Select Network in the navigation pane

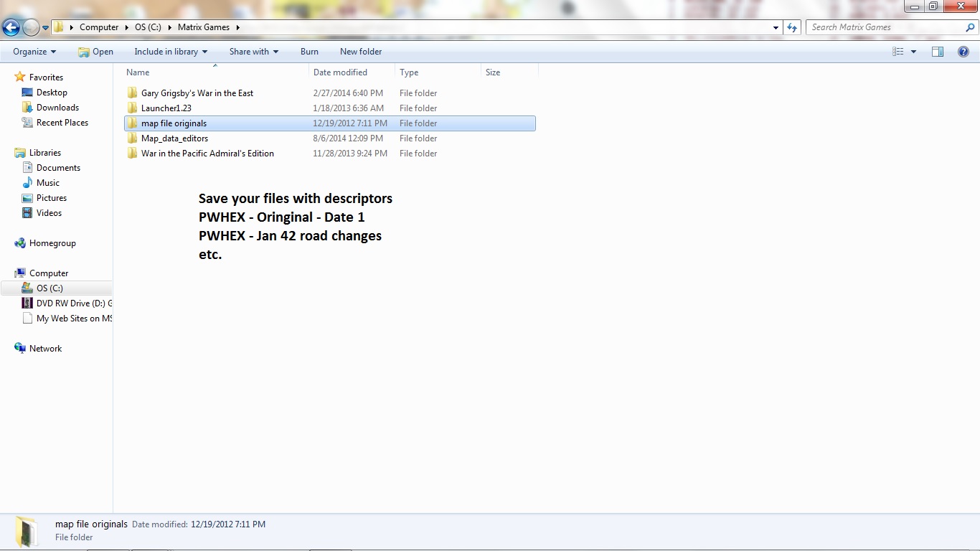(x=45, y=349)
